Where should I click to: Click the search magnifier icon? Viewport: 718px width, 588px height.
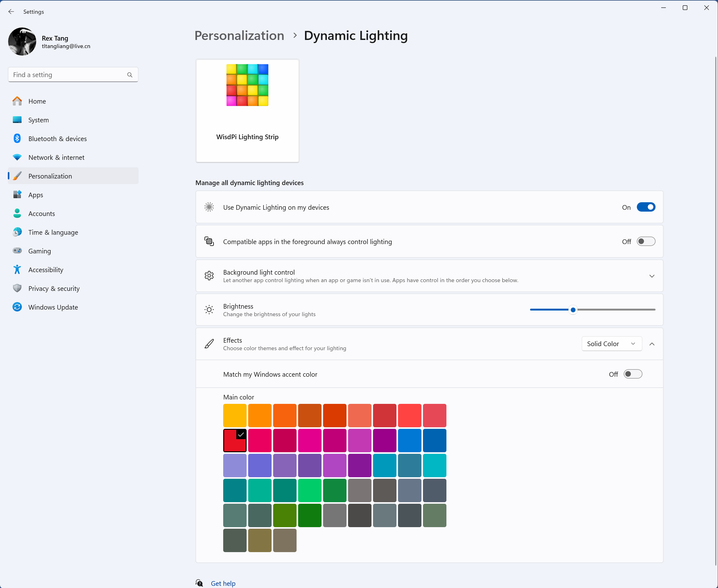[x=130, y=75]
